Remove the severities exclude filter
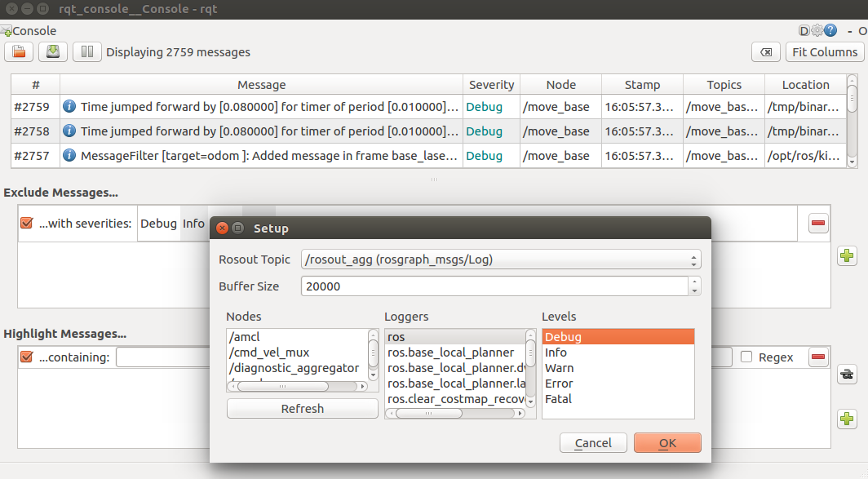Screen dimensions: 868x479 pos(818,223)
